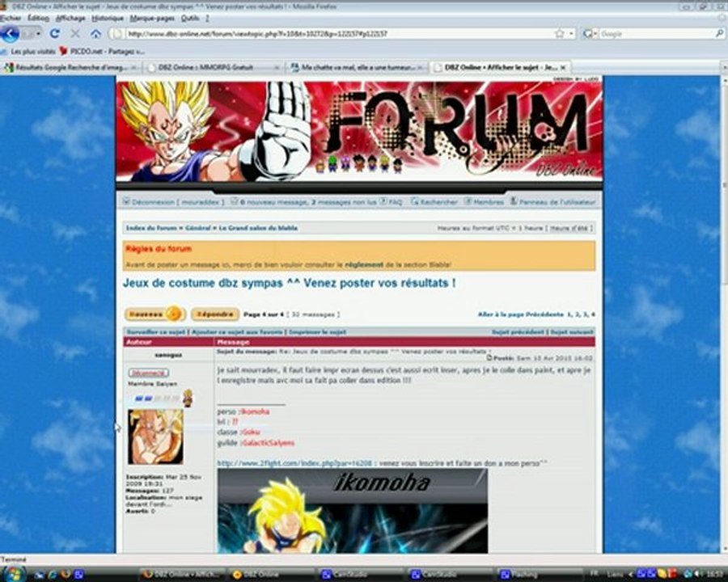The image size is (728, 582).
Task: Go back with Firefox back arrow
Action: coord(11,33)
